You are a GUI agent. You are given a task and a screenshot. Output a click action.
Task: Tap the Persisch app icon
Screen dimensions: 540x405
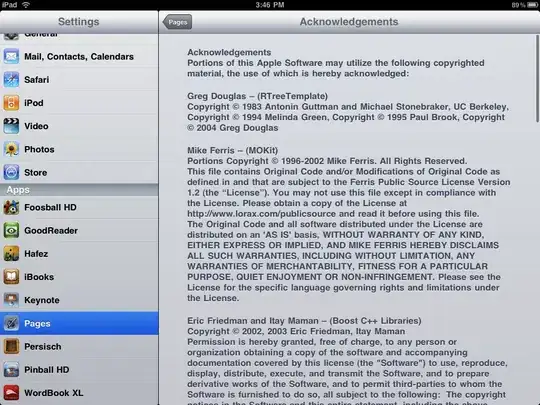[x=11, y=346]
